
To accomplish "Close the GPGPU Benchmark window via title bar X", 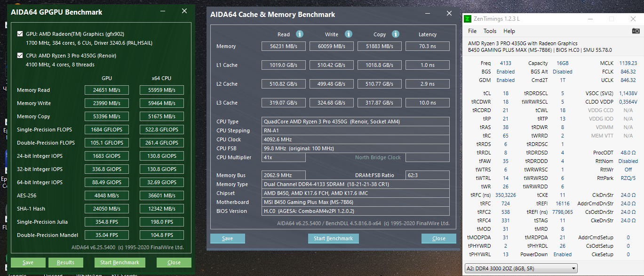I will pyautogui.click(x=183, y=12).
